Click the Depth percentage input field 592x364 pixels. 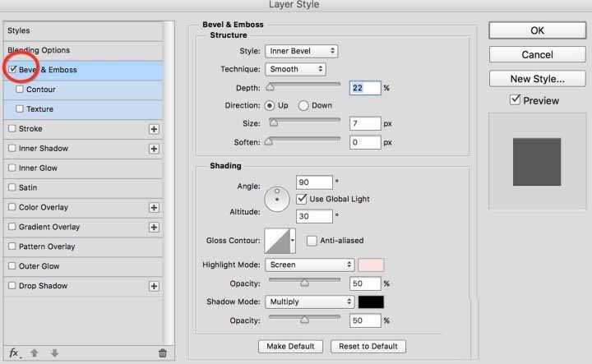365,88
